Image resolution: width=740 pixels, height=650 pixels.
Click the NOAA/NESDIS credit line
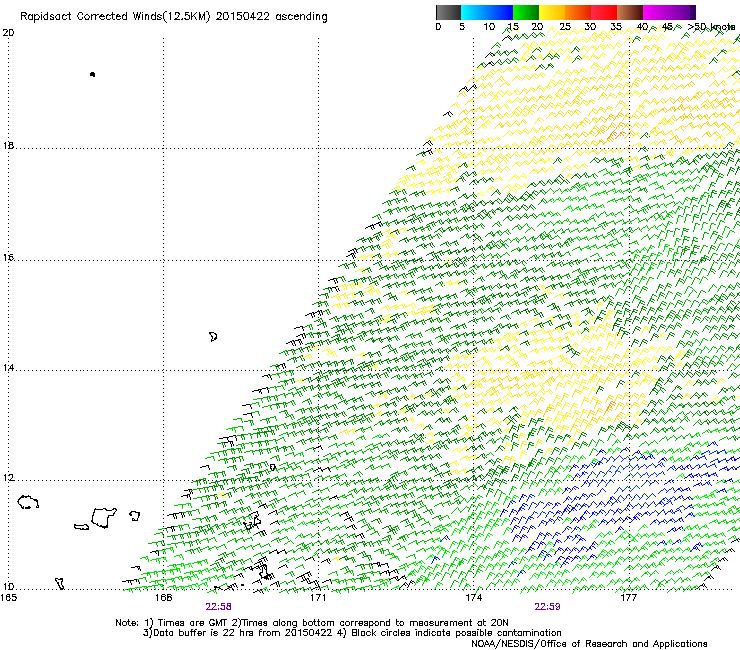(589, 643)
